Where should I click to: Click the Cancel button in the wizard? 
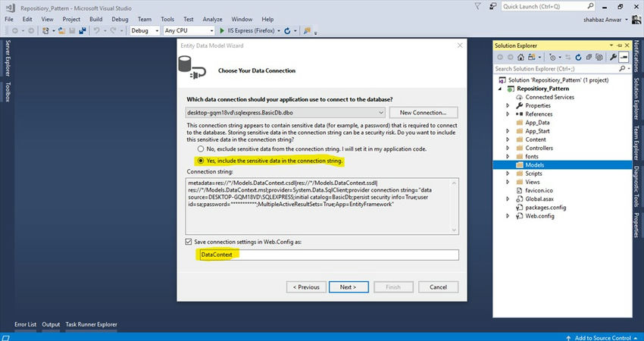[438, 287]
